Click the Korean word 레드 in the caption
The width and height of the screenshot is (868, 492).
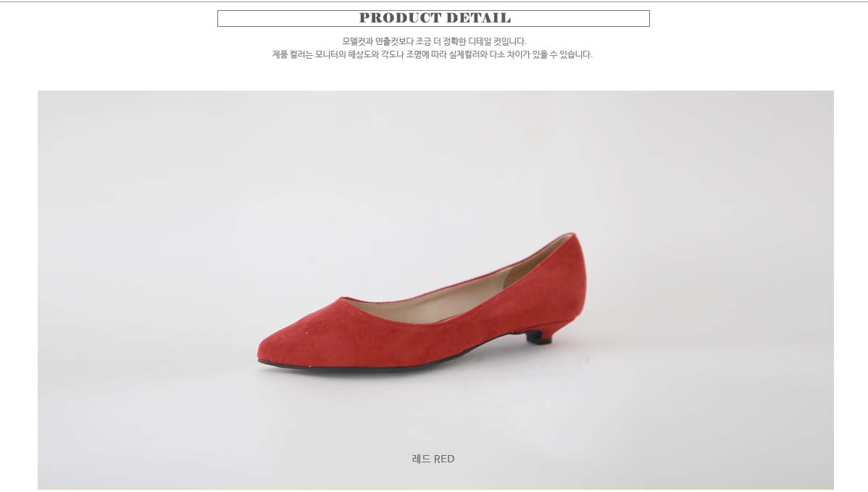point(421,459)
